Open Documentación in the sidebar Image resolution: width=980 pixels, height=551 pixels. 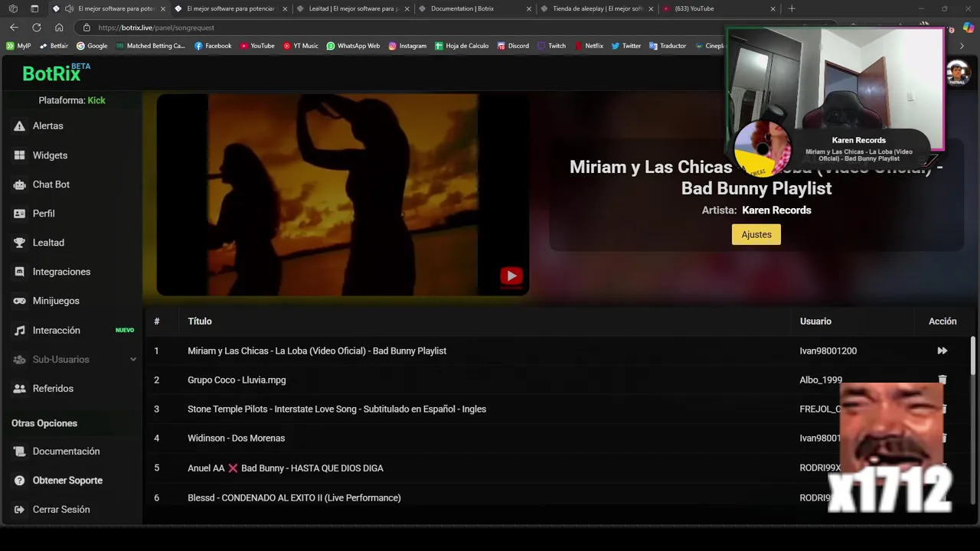click(x=65, y=452)
